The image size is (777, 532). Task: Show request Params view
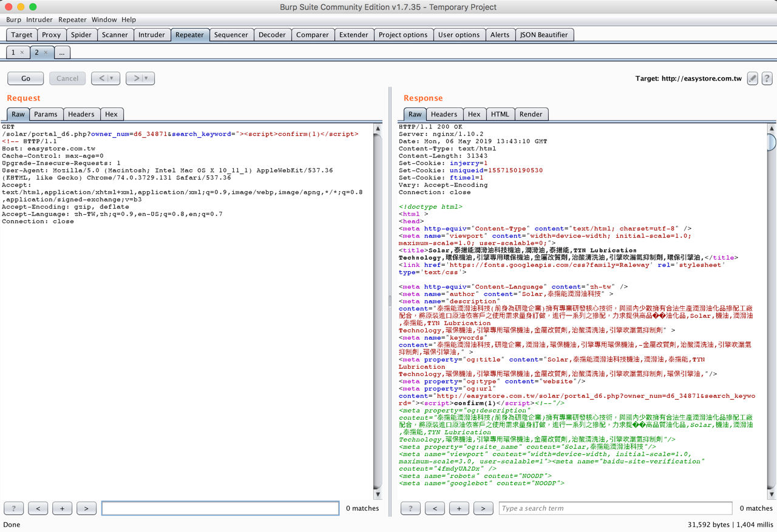click(x=46, y=114)
